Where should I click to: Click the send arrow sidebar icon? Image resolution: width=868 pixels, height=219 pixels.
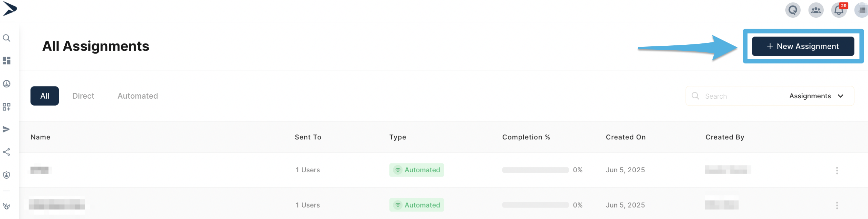click(7, 130)
